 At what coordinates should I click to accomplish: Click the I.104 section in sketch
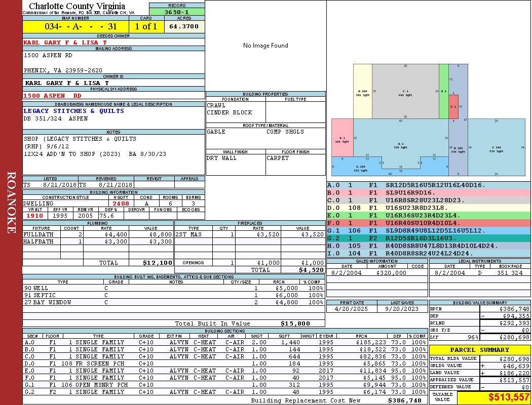pyautogui.click(x=497, y=147)
